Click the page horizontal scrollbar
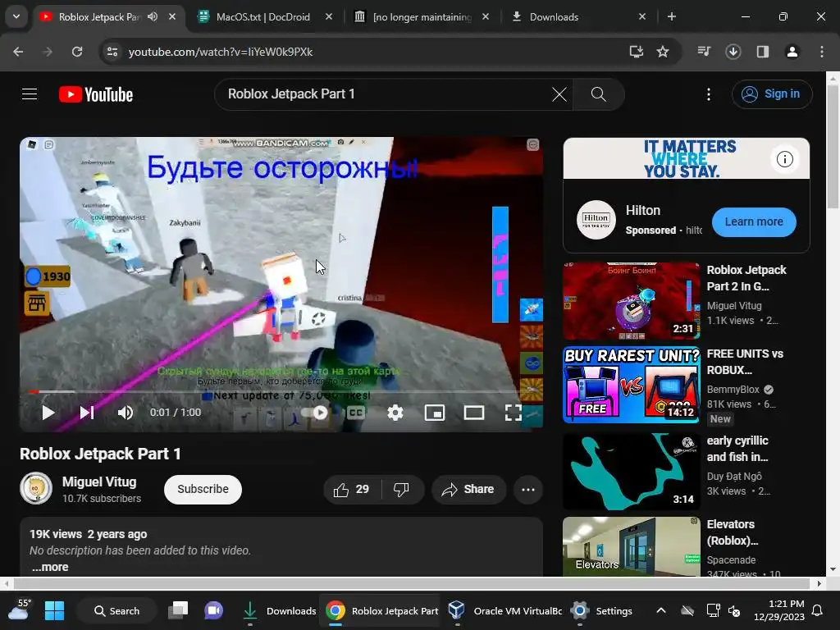840x630 pixels. point(412,583)
